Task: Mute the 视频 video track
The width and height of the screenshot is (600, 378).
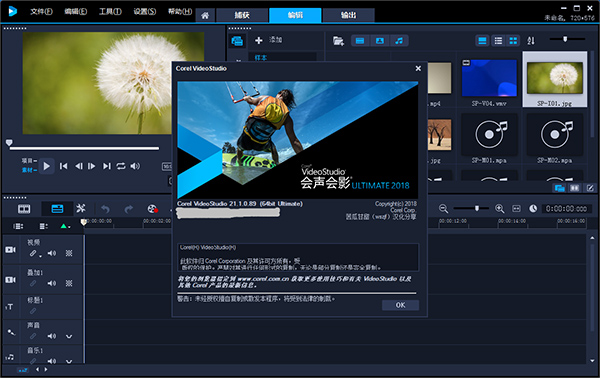Action: click(52, 253)
